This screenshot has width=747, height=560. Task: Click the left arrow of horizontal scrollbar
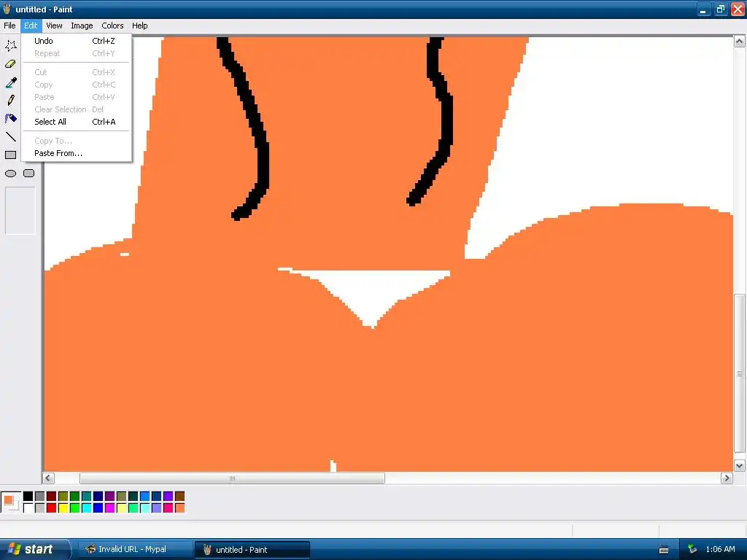click(48, 478)
